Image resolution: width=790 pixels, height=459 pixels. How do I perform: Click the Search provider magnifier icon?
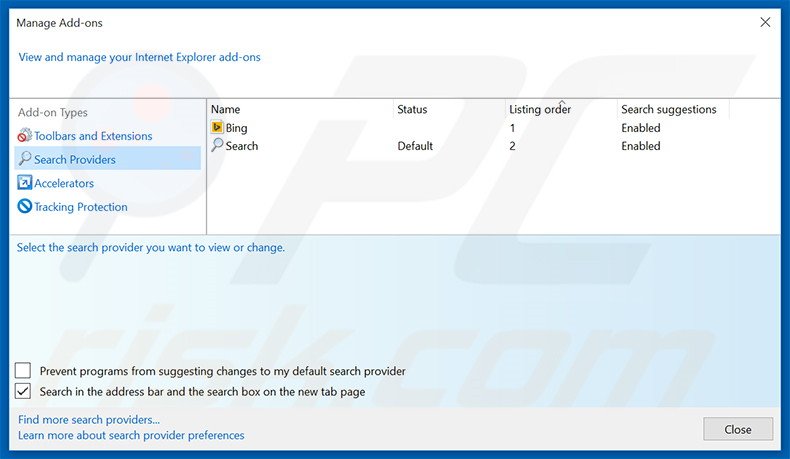point(217,145)
